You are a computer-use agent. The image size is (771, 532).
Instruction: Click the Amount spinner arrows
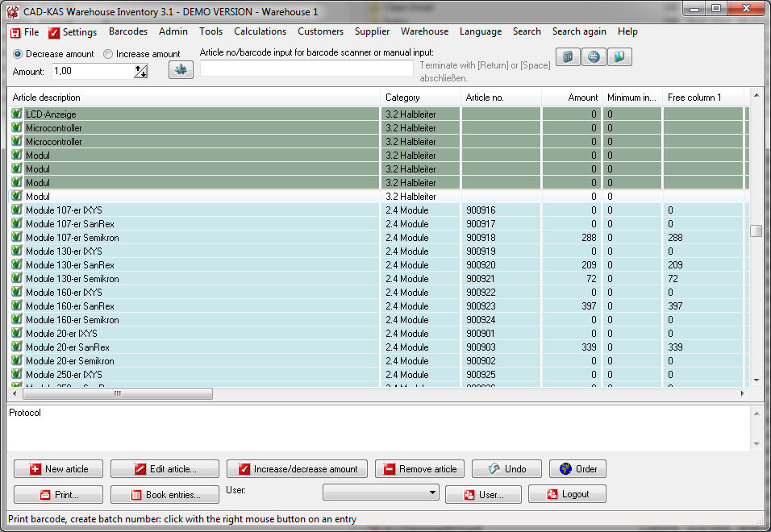tap(141, 72)
